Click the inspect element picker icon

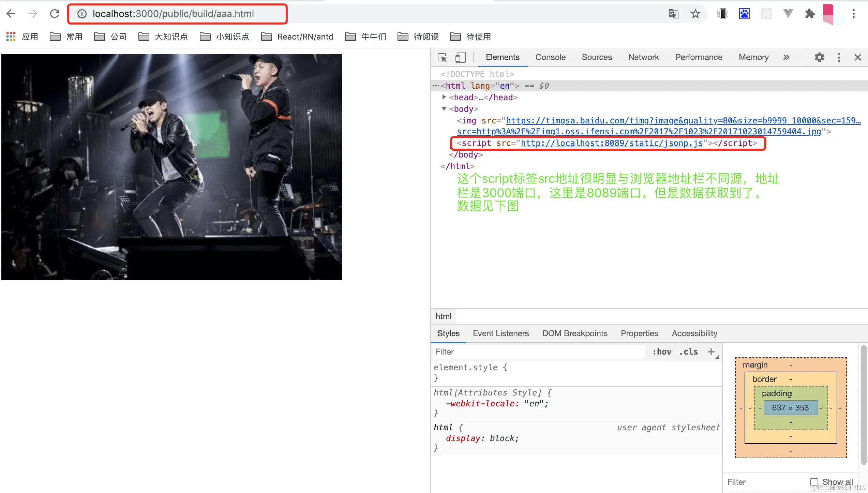pos(442,58)
